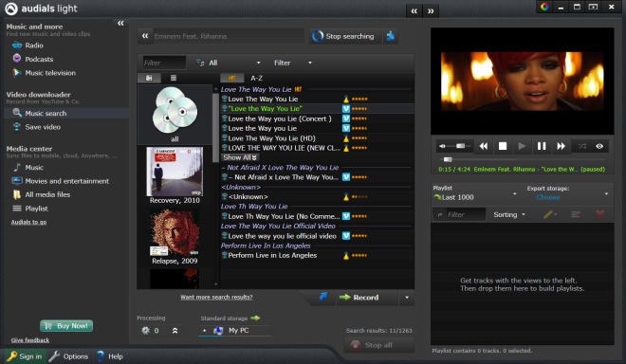The width and height of the screenshot is (626, 364).
Task: Skip to the next track
Action: [561, 146]
